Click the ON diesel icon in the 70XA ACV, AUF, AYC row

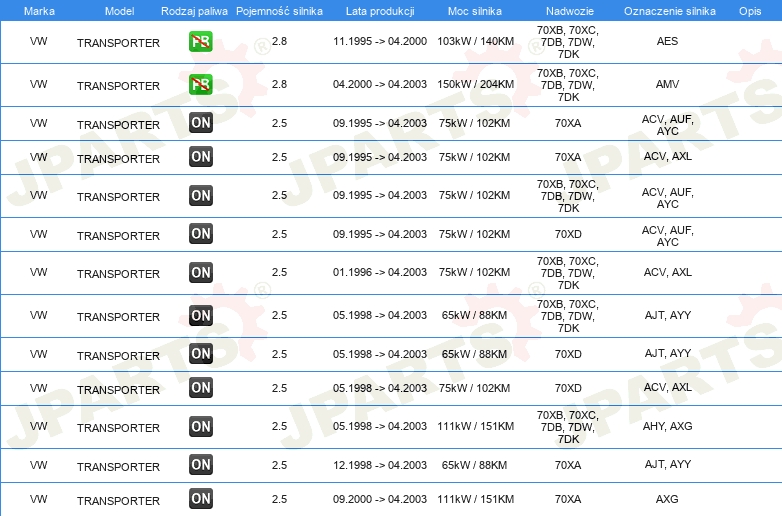(x=201, y=123)
